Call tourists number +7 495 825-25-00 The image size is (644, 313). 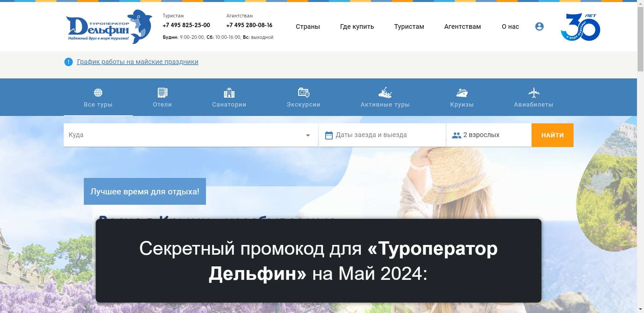point(186,25)
